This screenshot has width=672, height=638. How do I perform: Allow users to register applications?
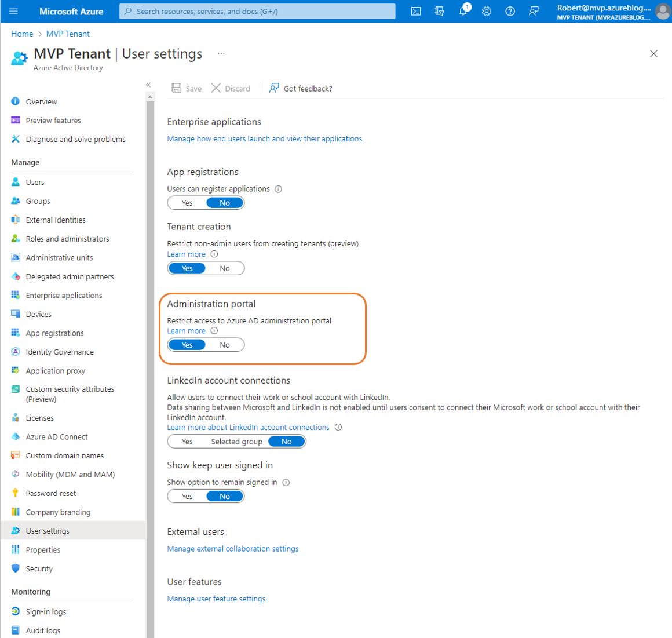187,202
